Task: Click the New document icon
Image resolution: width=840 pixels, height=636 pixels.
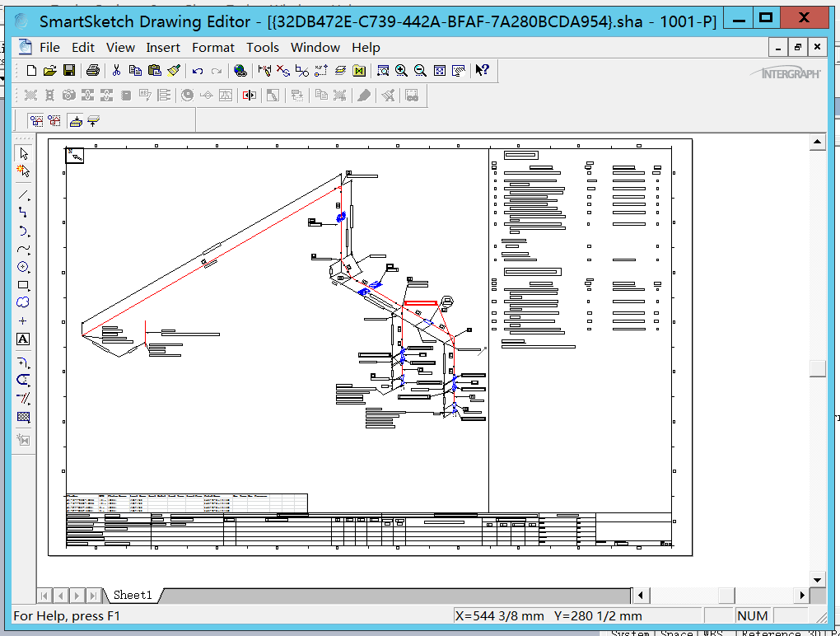Action: [x=31, y=70]
